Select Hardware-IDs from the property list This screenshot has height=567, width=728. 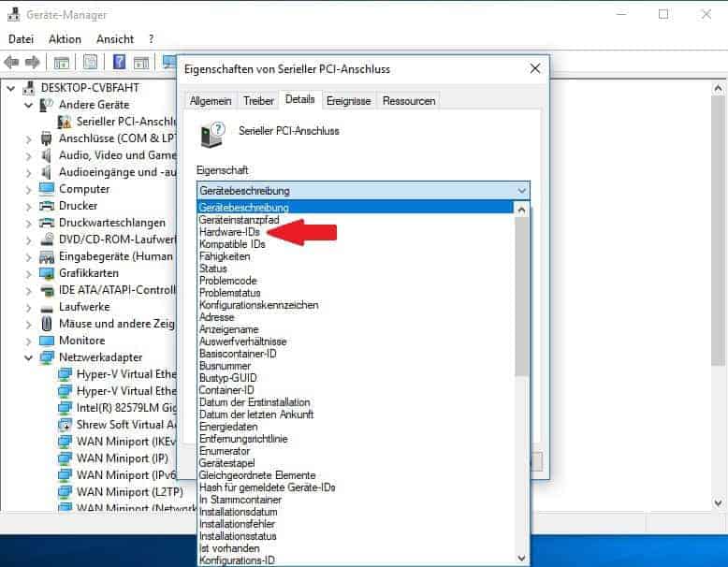coord(232,231)
